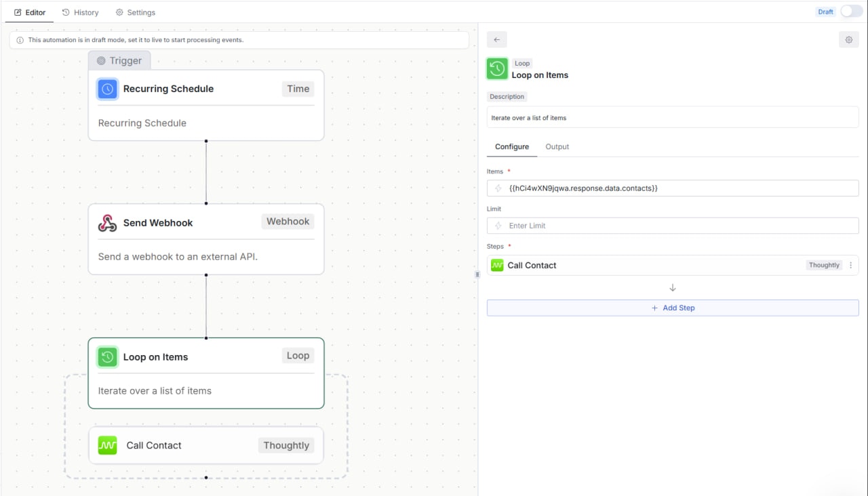Click the Thoughtly icon on Call Contact node
Screen dimensions: 868x496
pyautogui.click(x=107, y=445)
